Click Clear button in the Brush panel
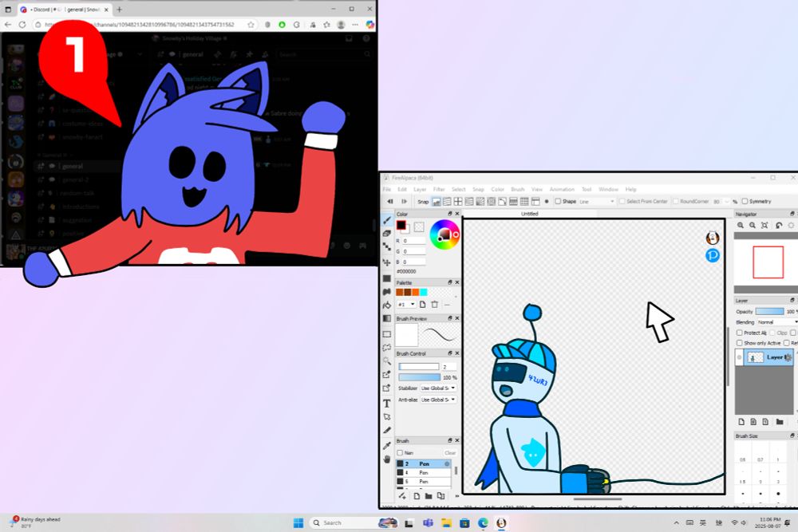This screenshot has height=532, width=798. tap(450, 453)
